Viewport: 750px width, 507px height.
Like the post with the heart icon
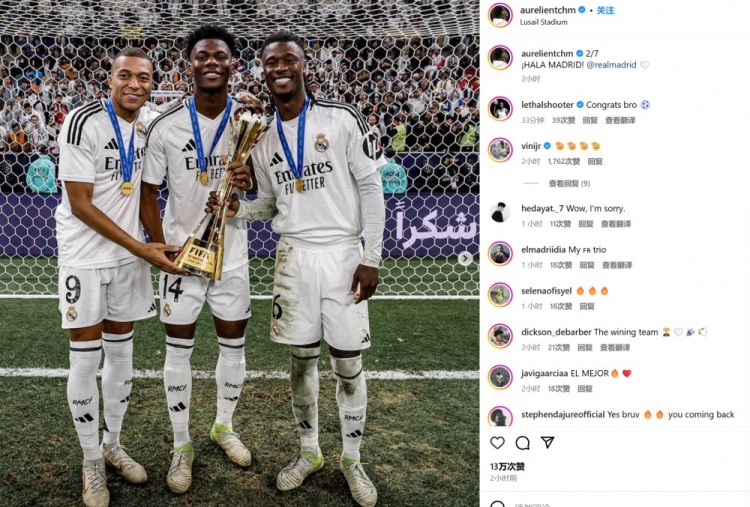[497, 443]
